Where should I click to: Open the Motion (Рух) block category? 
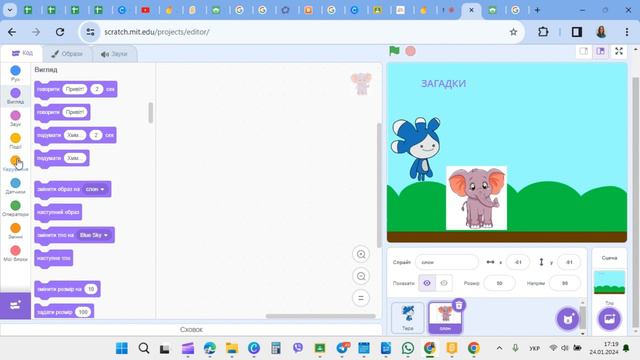pyautogui.click(x=15, y=73)
